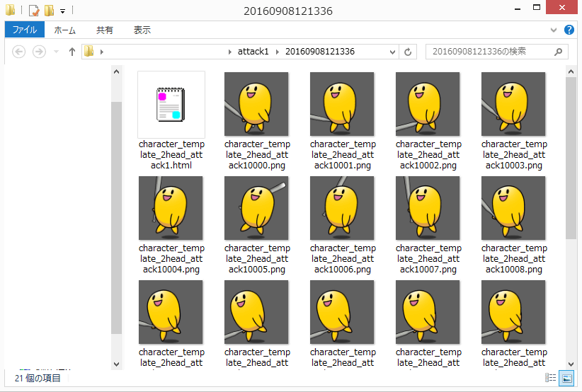Expand the chevron before attack1 path
This screenshot has width=582, height=392.
click(x=230, y=52)
